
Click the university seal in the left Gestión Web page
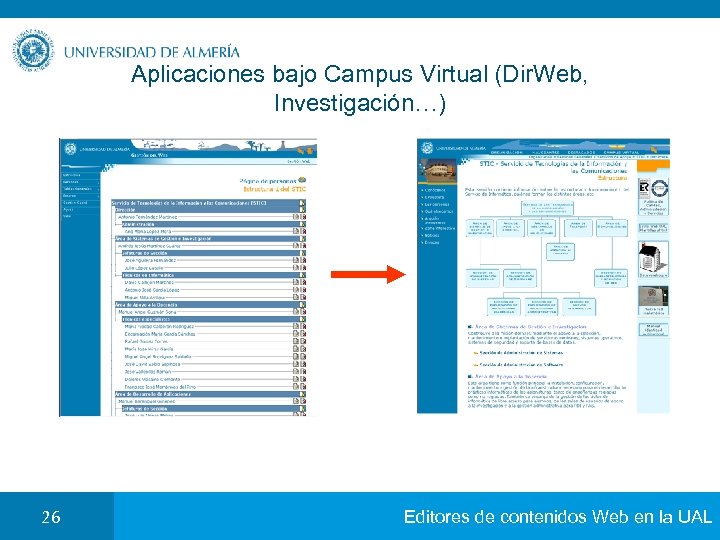point(70,148)
